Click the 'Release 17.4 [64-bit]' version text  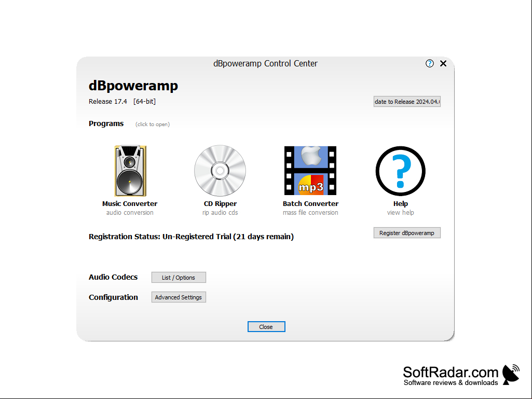coord(122,102)
